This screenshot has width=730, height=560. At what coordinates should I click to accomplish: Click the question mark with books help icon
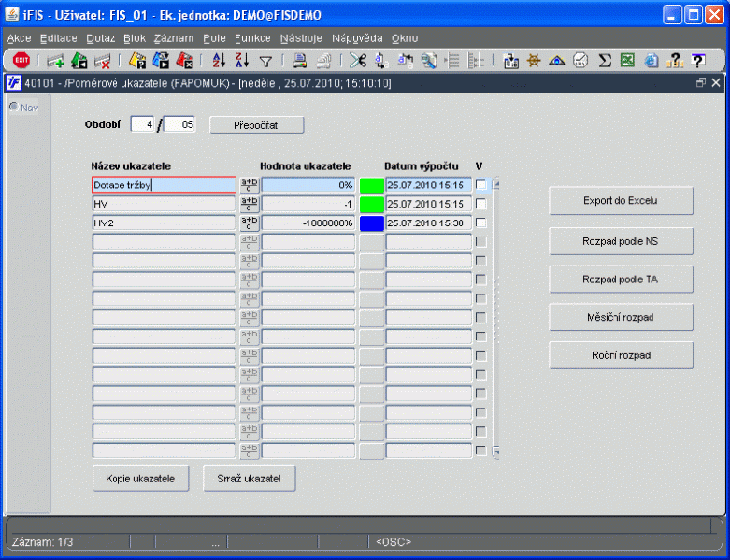pyautogui.click(x=674, y=61)
